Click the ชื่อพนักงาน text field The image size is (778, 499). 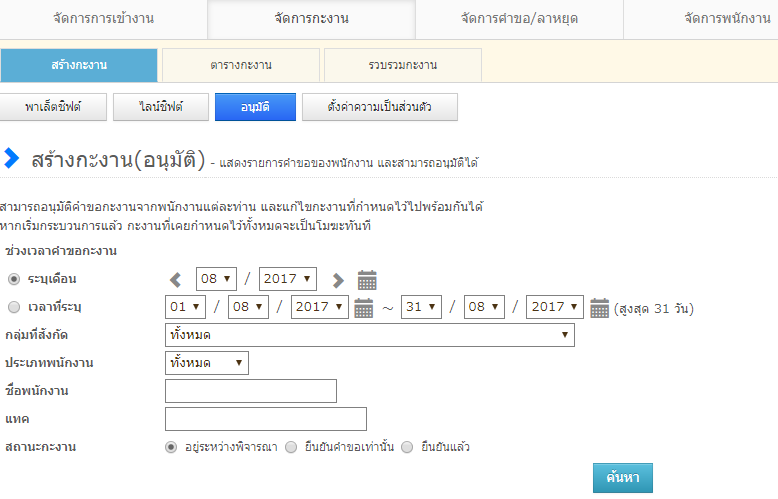point(250,390)
